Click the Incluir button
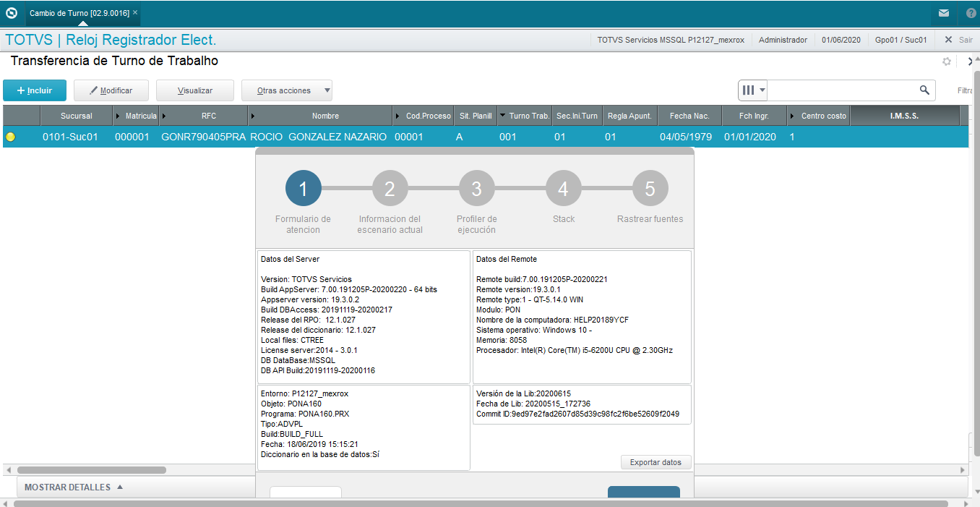Image resolution: width=980 pixels, height=507 pixels. 35,90
